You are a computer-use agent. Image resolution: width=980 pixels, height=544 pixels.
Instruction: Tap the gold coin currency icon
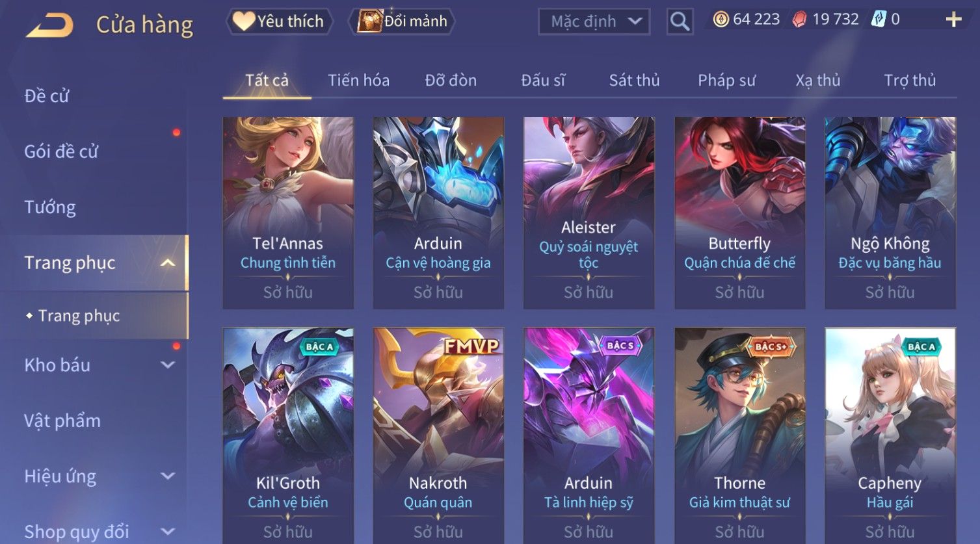[721, 19]
